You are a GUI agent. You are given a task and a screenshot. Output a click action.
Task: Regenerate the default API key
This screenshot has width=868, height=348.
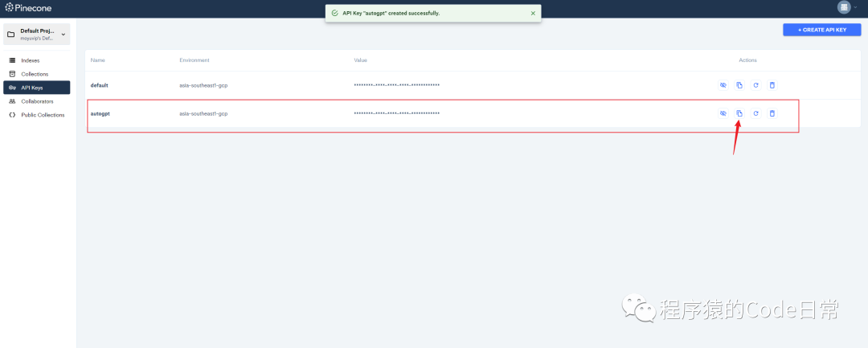pos(755,85)
